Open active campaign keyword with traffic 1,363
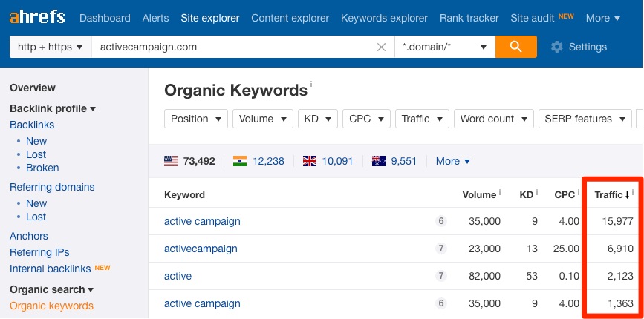This screenshot has width=644, height=319. tap(202, 303)
